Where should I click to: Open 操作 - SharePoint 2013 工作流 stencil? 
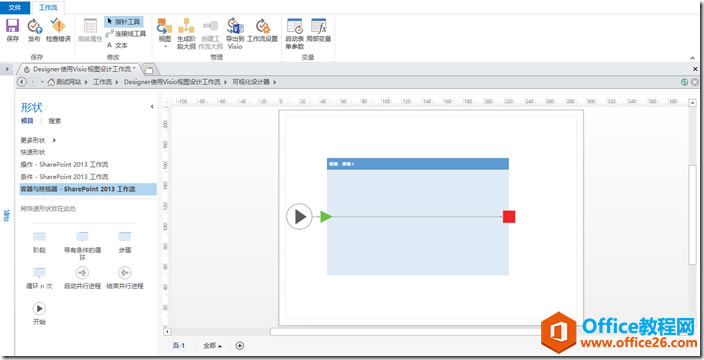[x=64, y=164]
